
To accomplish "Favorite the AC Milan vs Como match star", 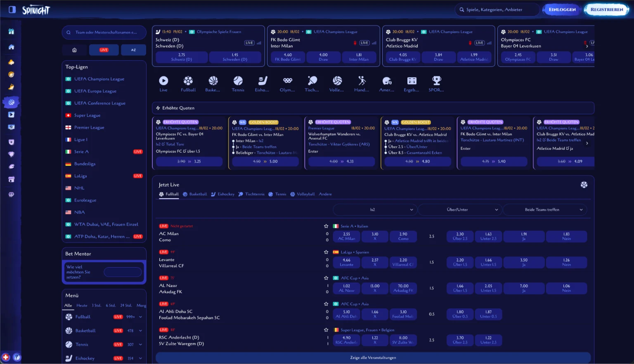I will (326, 226).
